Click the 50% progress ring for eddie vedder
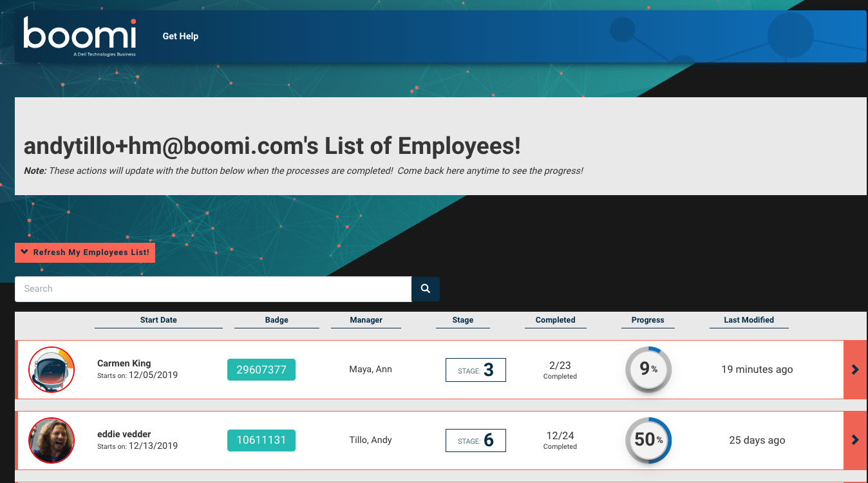868x483 pixels. coord(648,440)
